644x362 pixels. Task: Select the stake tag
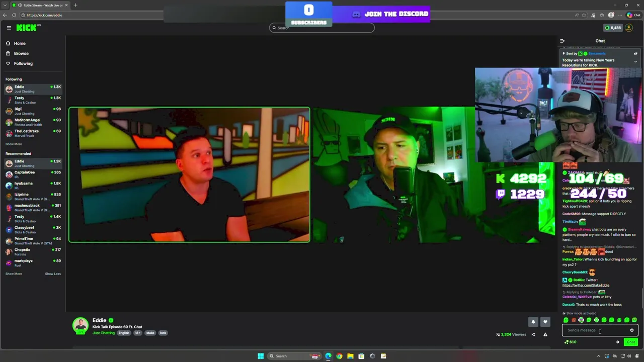[150, 333]
